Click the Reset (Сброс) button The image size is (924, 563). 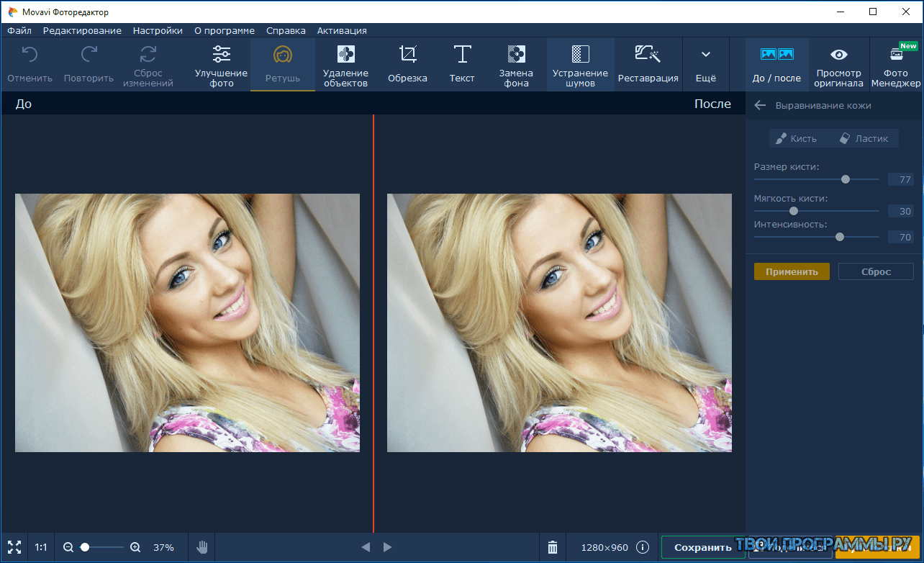click(x=876, y=271)
